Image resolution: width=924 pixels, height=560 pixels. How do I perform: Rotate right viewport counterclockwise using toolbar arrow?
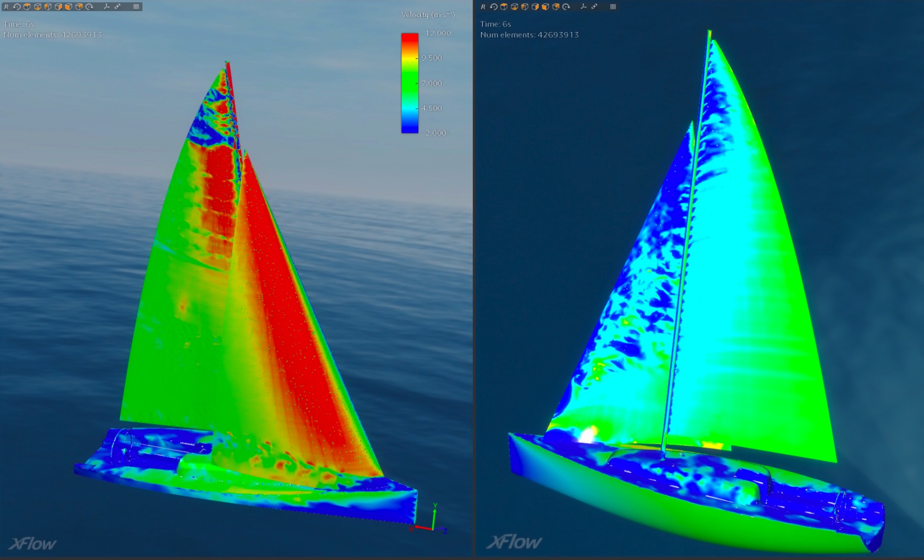(x=494, y=7)
